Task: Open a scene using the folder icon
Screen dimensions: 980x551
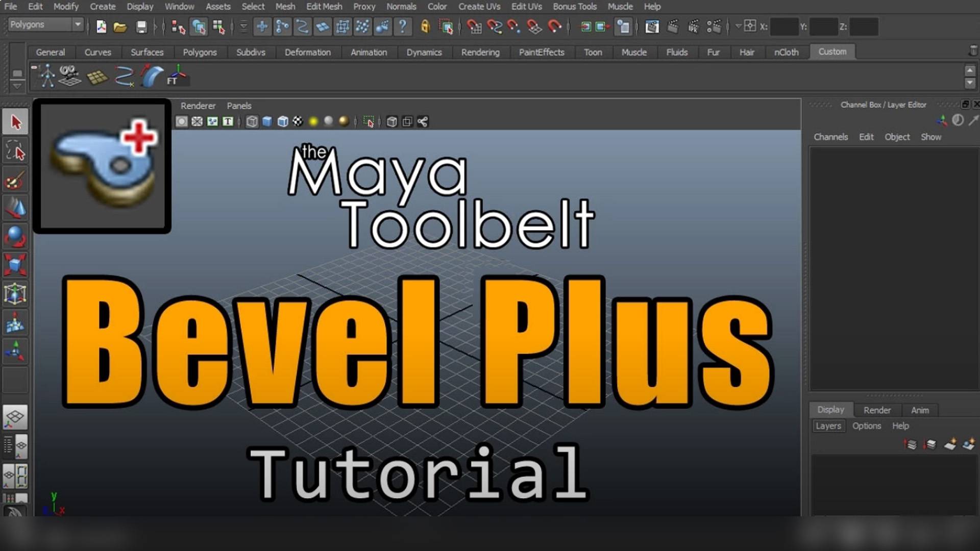Action: tap(119, 27)
